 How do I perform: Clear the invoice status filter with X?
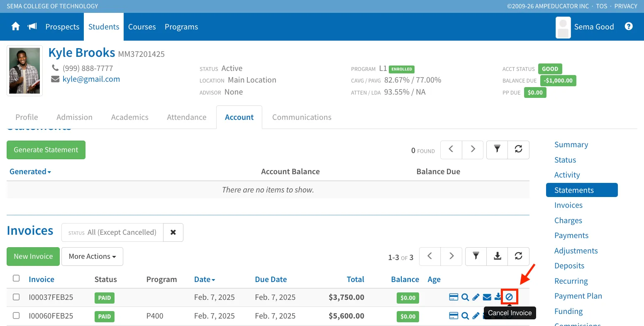173,232
